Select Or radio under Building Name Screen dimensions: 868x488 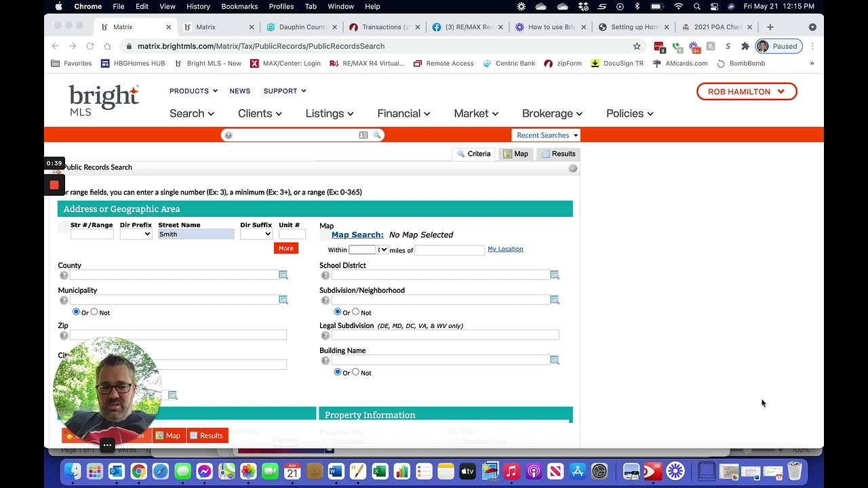tap(338, 372)
